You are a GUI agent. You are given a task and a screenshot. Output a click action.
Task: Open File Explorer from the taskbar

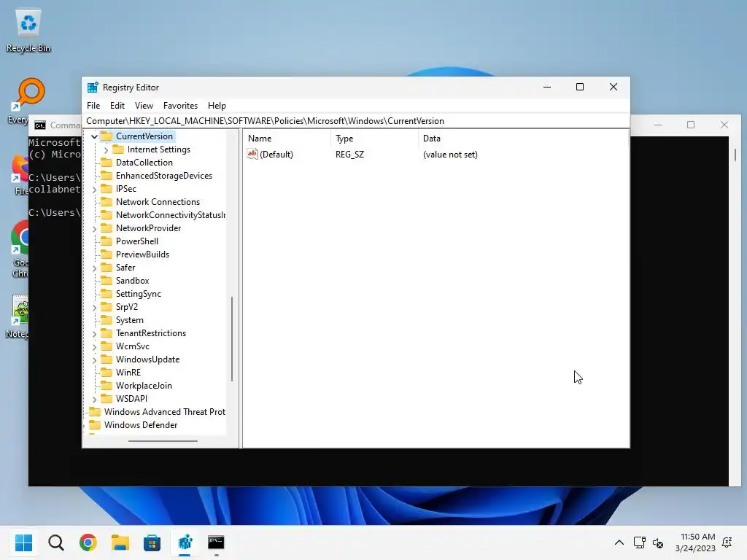[x=120, y=542]
